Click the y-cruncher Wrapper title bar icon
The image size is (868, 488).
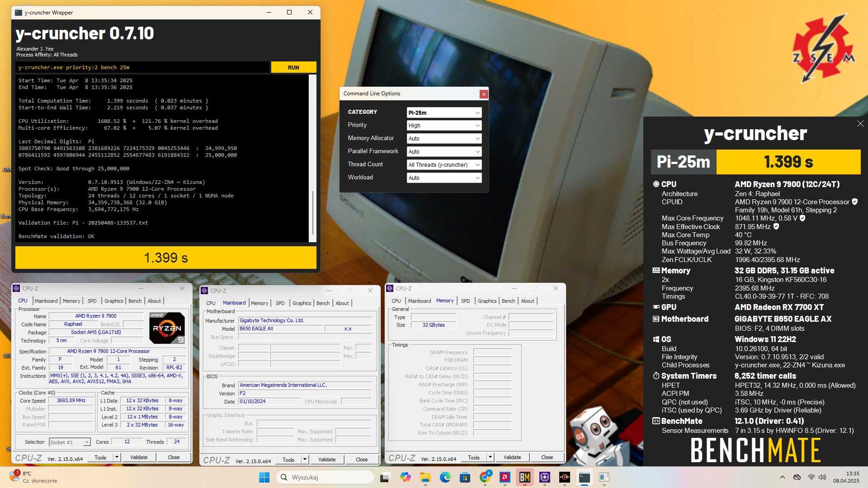(19, 13)
